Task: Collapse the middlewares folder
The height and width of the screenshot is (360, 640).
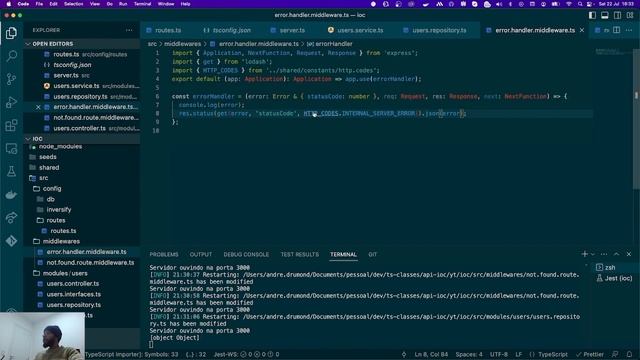Action: pos(61,241)
